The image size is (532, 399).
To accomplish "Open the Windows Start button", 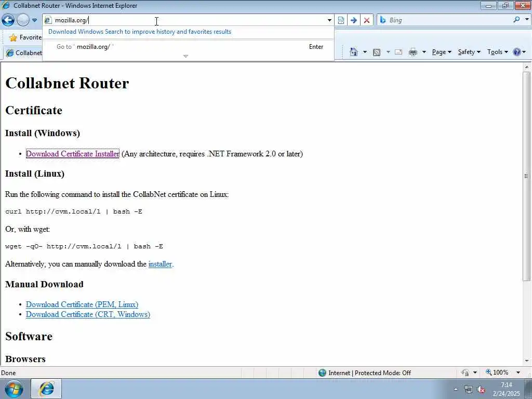I will pyautogui.click(x=14, y=389).
